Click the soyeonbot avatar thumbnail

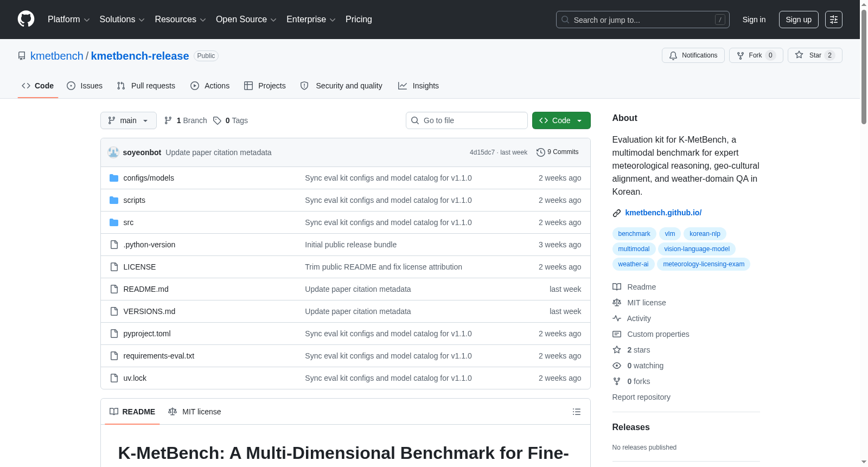point(113,152)
